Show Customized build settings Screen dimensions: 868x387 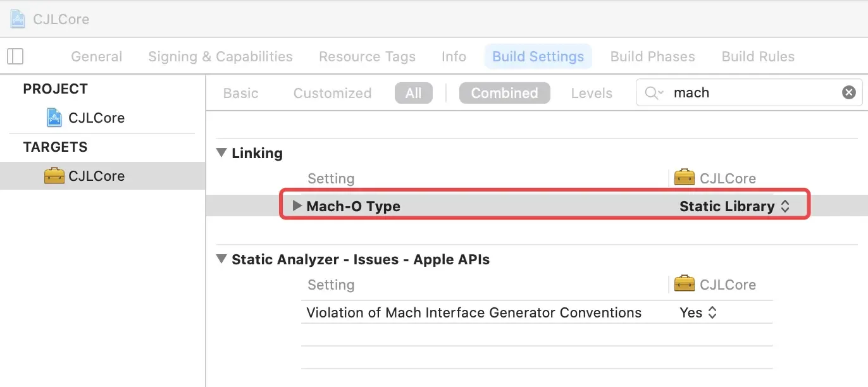[x=332, y=93]
